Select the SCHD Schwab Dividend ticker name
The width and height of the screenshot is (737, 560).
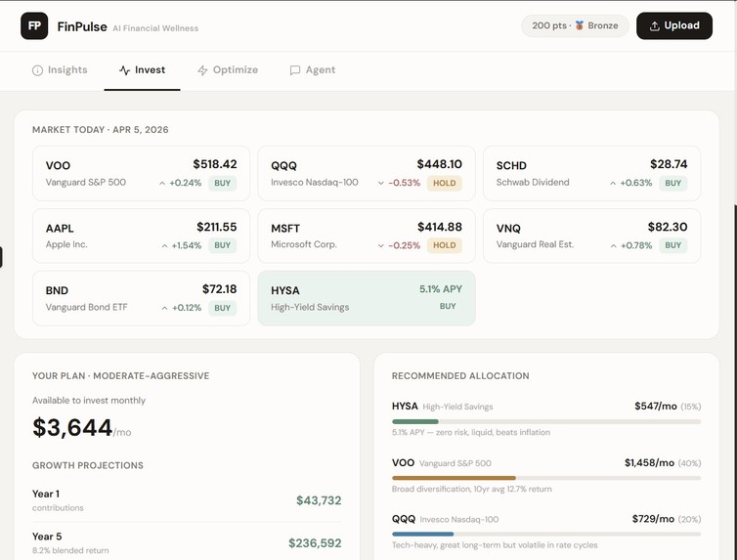[x=511, y=166]
